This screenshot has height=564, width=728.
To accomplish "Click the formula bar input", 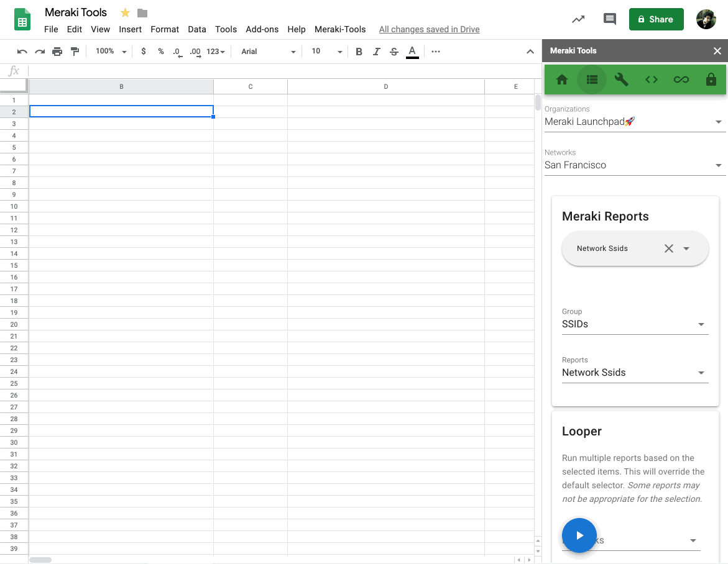I will (284, 71).
